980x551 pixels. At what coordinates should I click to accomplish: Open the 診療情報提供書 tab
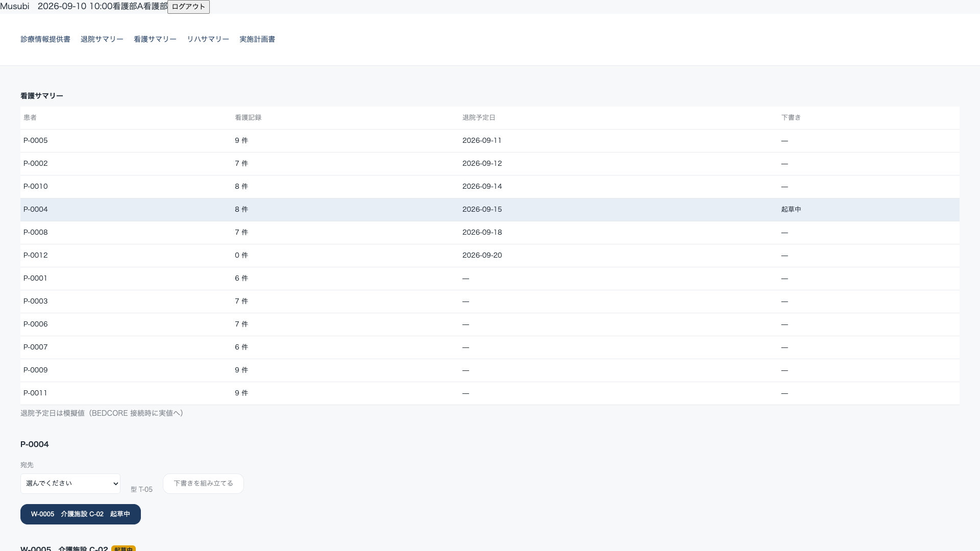point(45,39)
